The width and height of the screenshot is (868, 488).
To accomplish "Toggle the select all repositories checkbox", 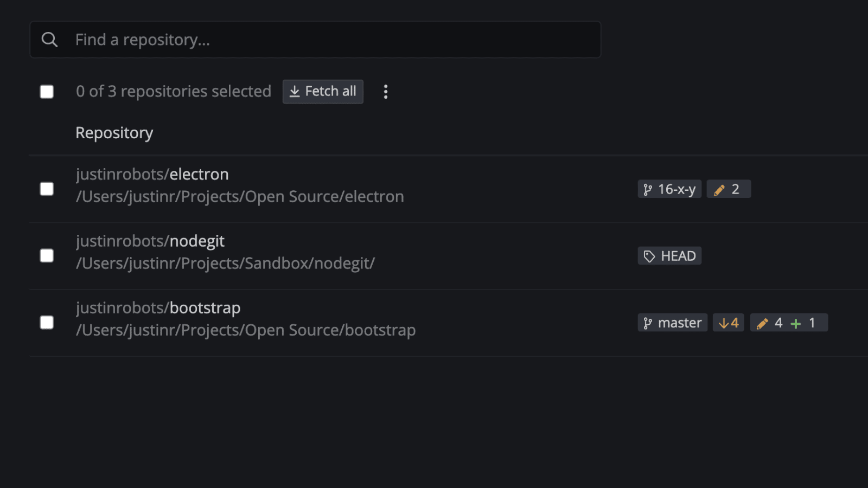I will (47, 92).
